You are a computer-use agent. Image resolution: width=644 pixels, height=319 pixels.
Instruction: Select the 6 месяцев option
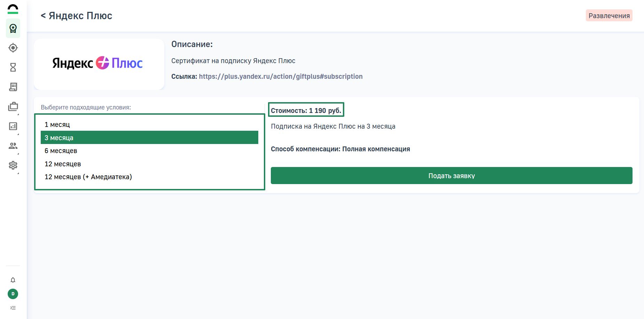tap(61, 151)
